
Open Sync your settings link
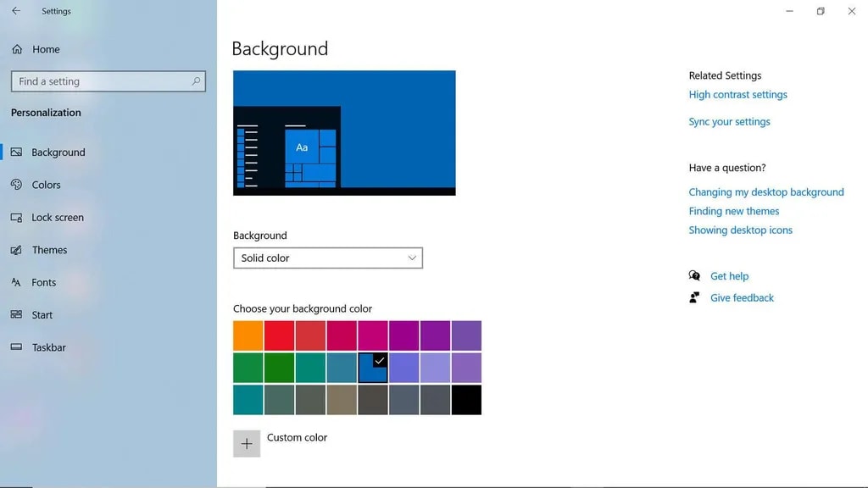click(x=729, y=122)
